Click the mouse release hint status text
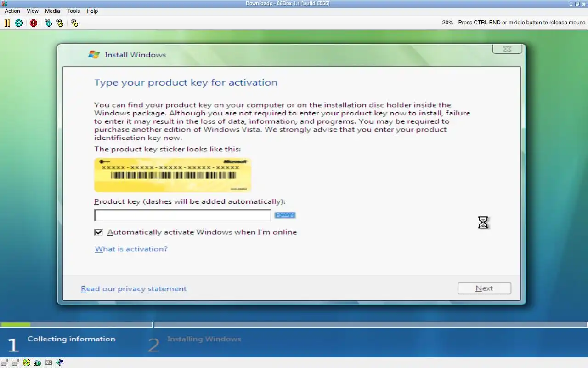 (x=514, y=23)
